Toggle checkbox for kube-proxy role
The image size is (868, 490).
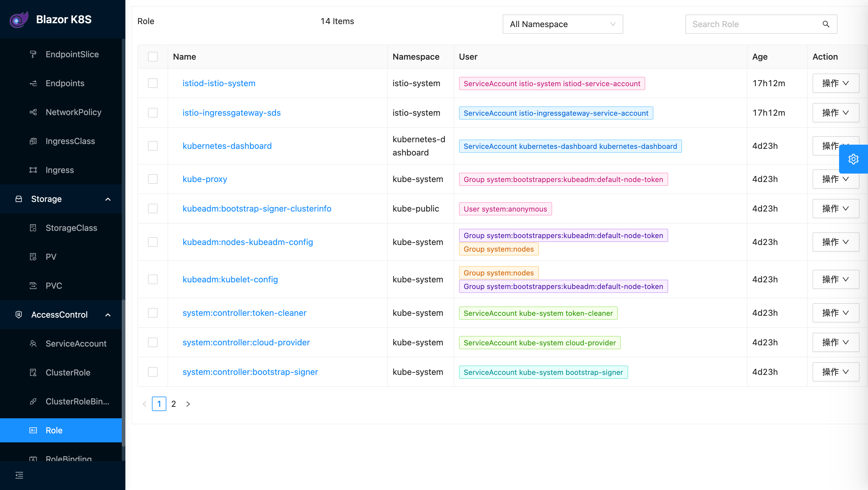point(153,179)
